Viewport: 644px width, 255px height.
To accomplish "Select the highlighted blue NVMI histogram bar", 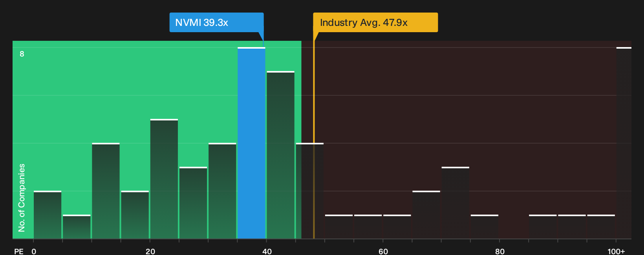I will (x=251, y=143).
